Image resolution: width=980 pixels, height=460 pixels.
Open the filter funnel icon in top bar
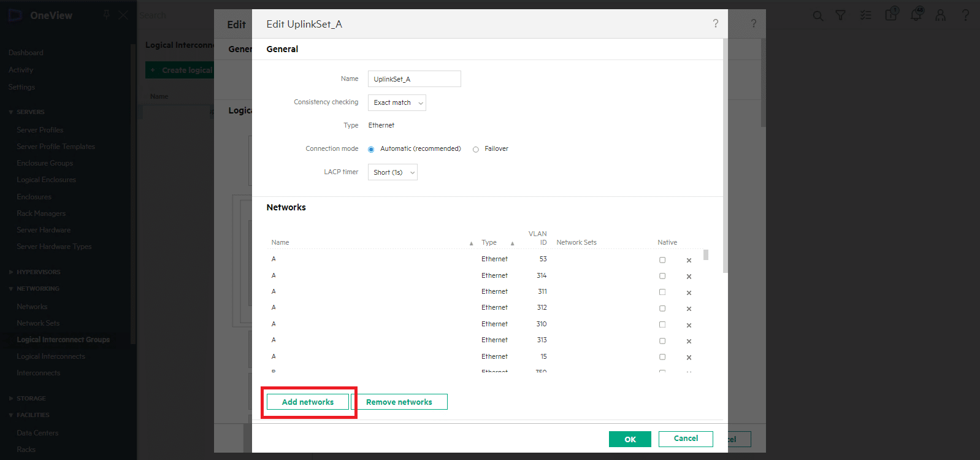point(841,15)
